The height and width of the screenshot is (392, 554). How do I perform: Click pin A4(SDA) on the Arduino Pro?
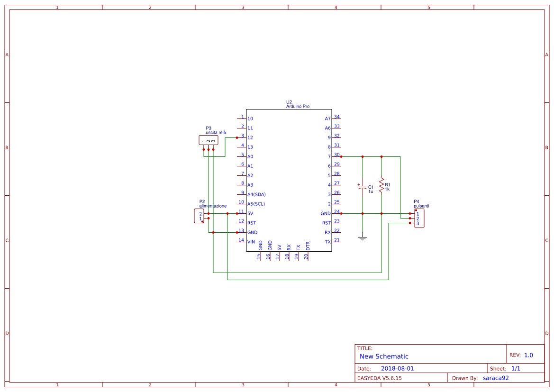coord(256,194)
